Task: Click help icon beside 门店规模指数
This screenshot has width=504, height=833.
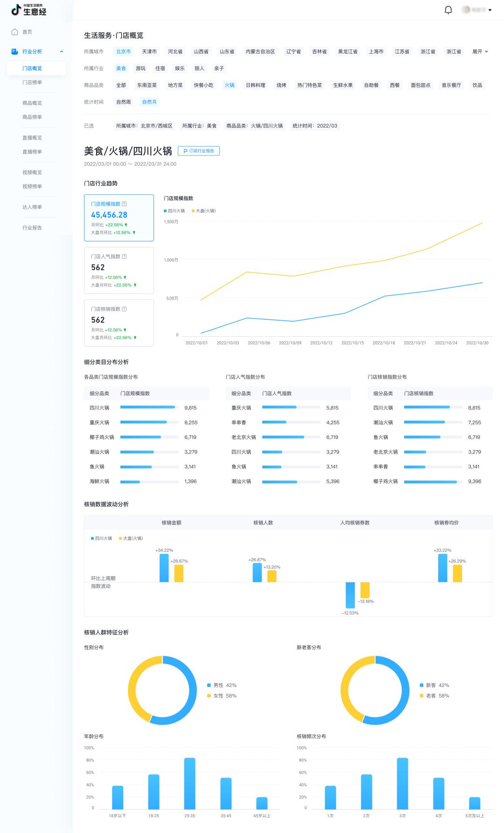Action: (124, 204)
